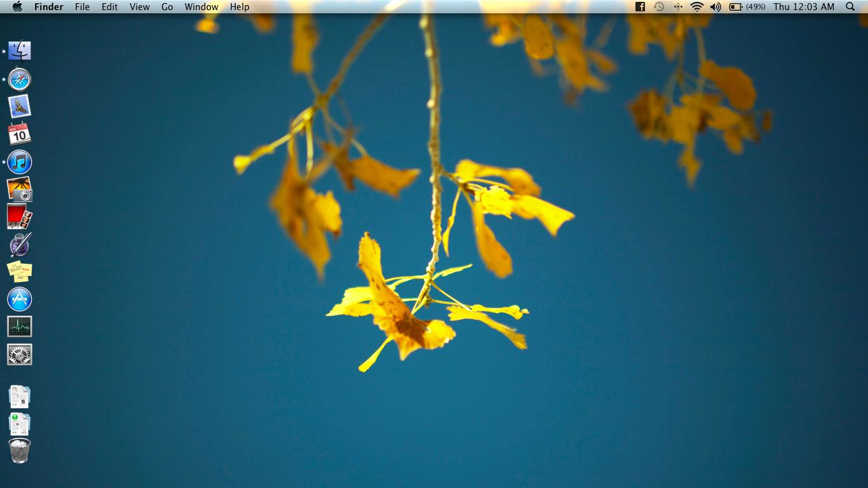Launch Safari from the Dock
868x488 pixels.
pos(20,79)
